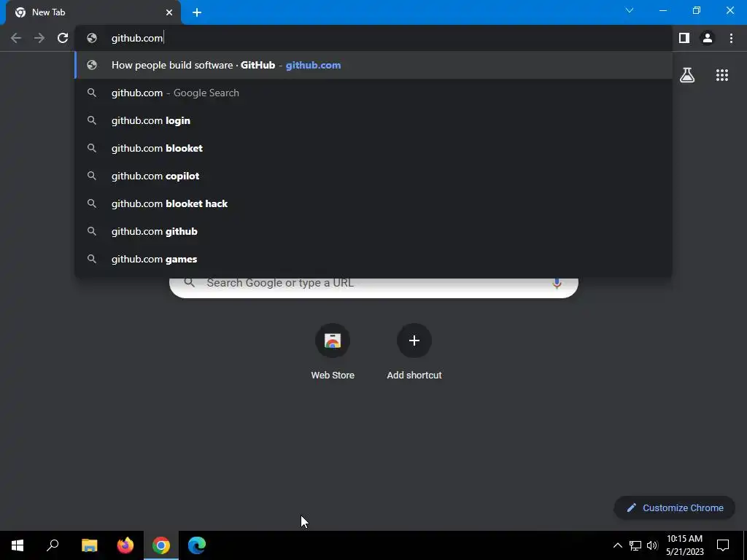Open the Windows Start menu
Viewport: 747px width, 560px height.
[x=18, y=545]
